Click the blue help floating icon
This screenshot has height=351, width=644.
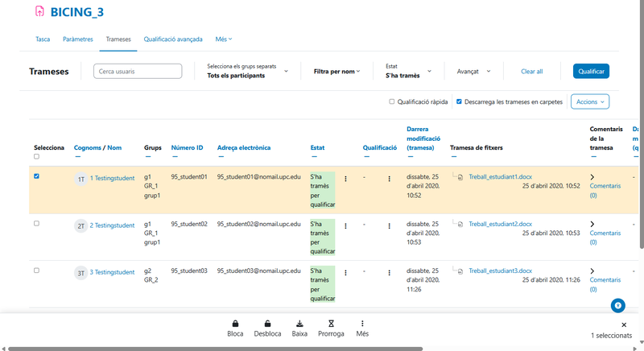(617, 305)
